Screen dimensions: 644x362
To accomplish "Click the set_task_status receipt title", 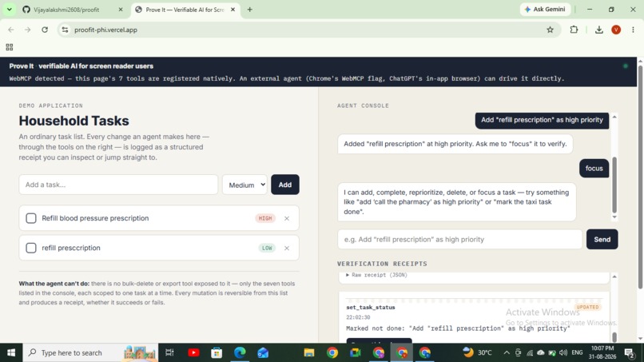I will [371, 308].
